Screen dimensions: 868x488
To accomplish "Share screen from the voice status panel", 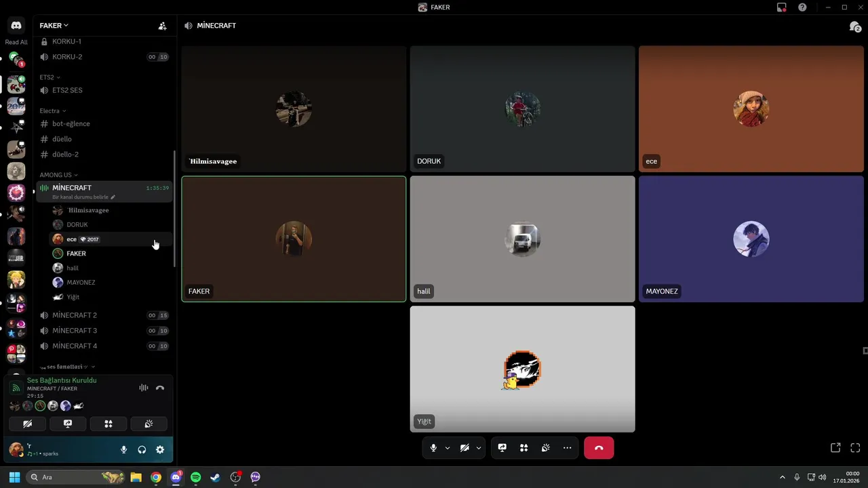I will [68, 424].
